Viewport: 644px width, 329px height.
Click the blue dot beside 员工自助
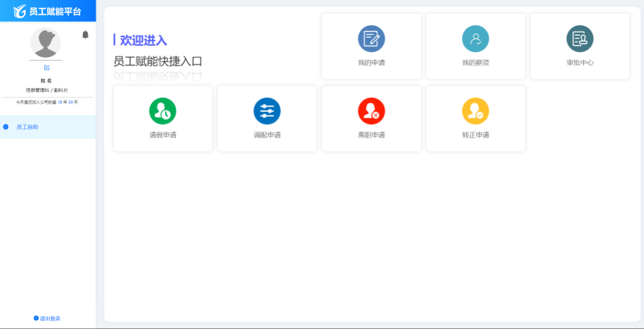pyautogui.click(x=5, y=127)
